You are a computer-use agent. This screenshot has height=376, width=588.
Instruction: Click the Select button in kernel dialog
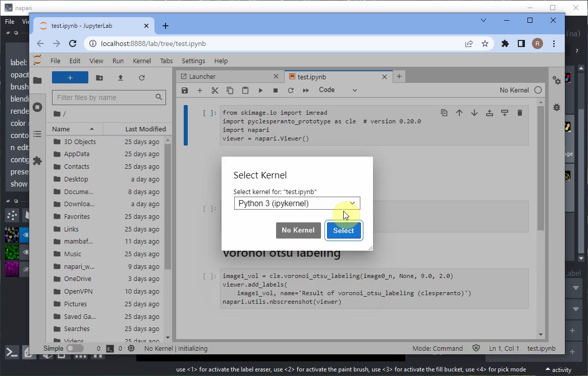click(x=343, y=230)
